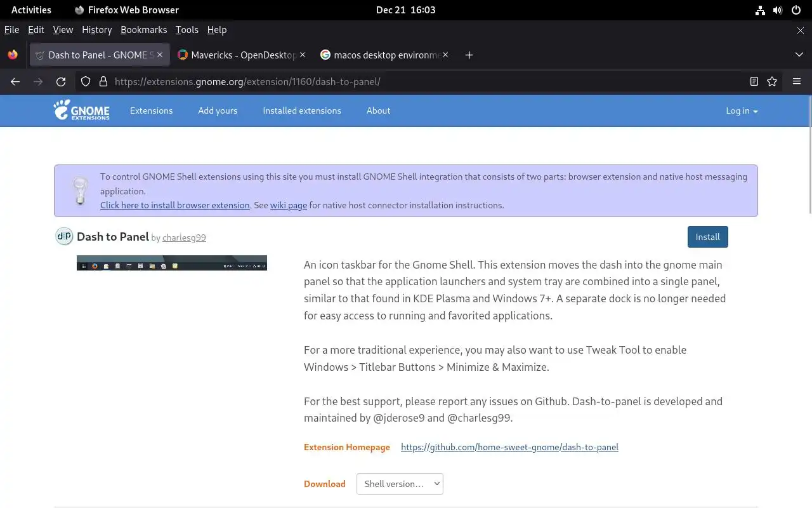Open Click here to install browser extension link

click(x=175, y=205)
